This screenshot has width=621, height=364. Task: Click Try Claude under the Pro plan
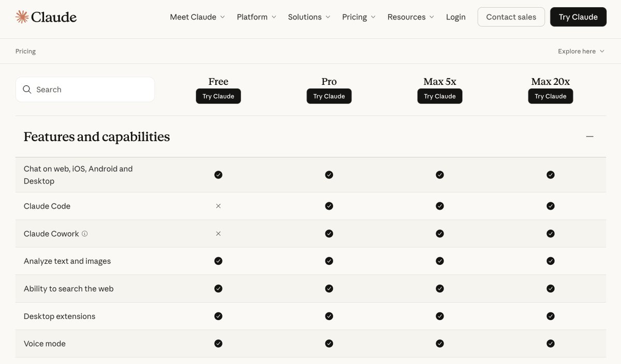click(329, 96)
